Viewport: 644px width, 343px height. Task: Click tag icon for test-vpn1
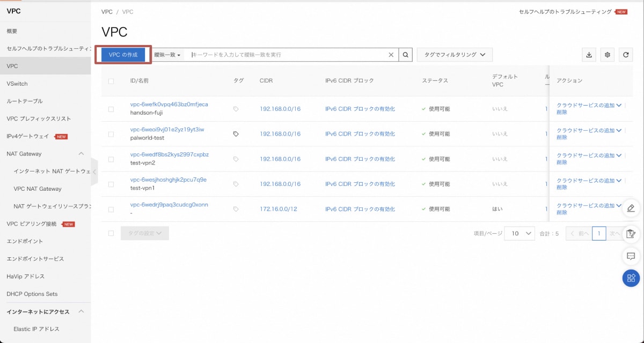point(236,184)
